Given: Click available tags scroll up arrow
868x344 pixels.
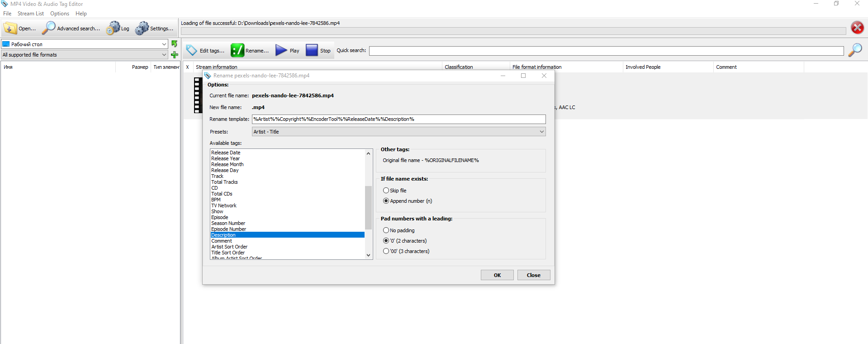Looking at the screenshot, I should [x=368, y=153].
